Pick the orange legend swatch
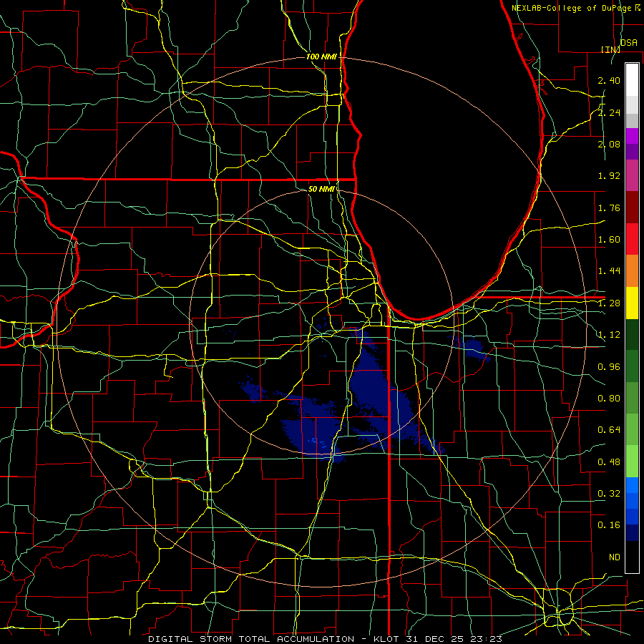The width and height of the screenshot is (644, 644). (x=632, y=271)
